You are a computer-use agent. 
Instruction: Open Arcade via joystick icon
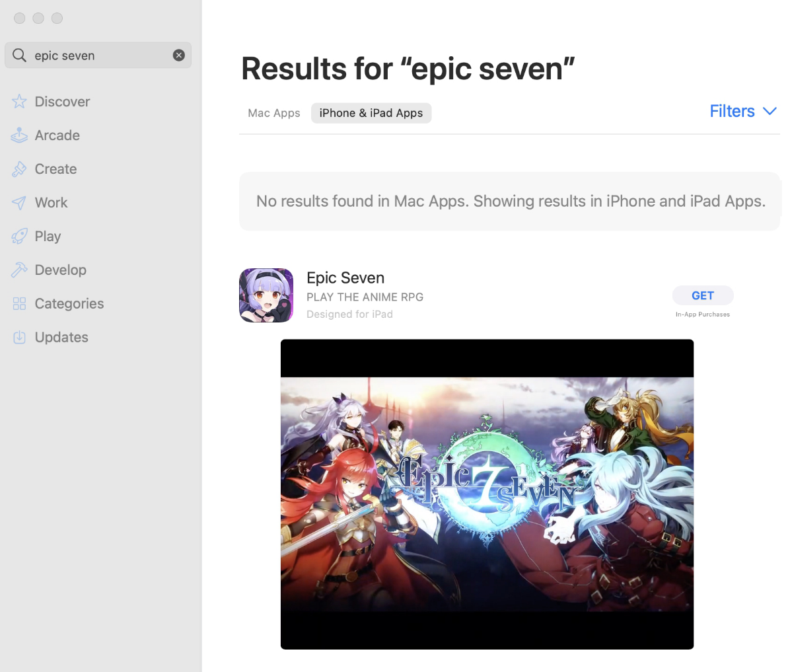(19, 135)
